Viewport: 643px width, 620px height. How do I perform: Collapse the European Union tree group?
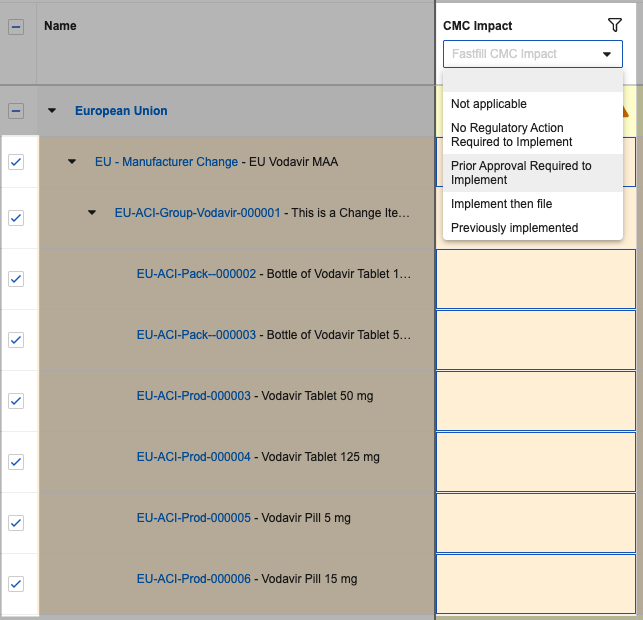(x=52, y=111)
